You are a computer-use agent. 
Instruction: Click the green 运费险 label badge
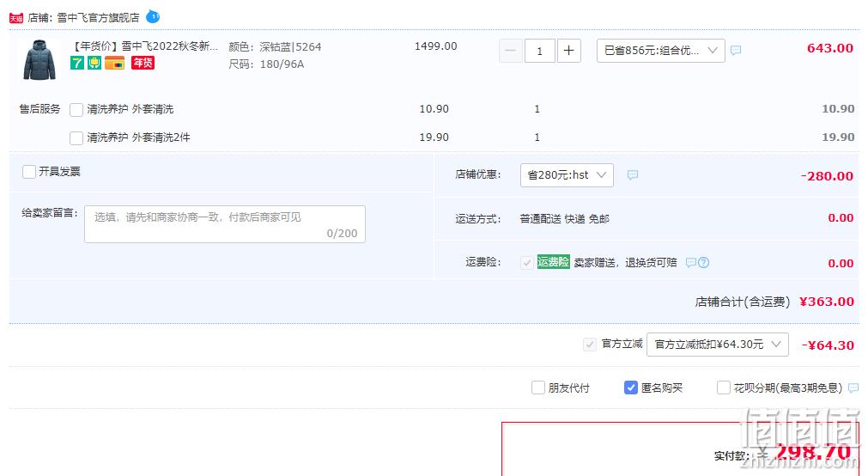(553, 262)
